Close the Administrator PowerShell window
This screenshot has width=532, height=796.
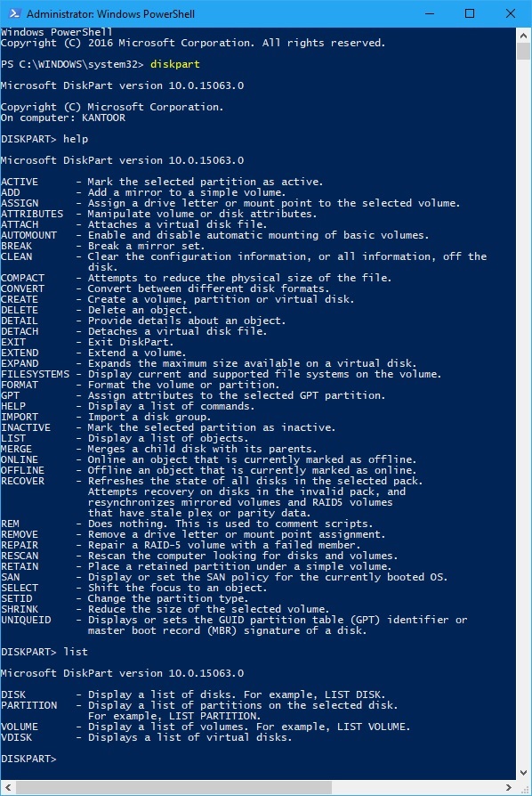(x=510, y=13)
